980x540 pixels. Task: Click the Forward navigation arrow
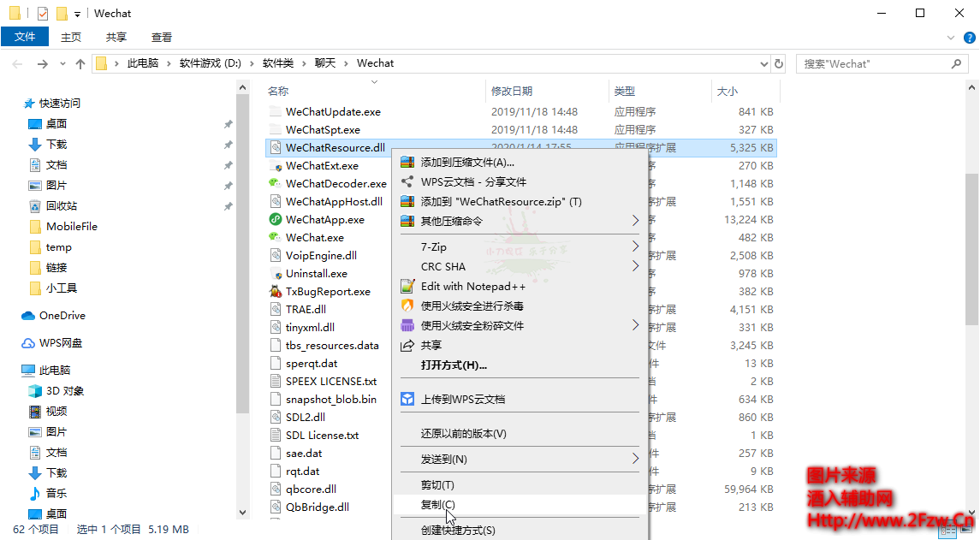pyautogui.click(x=42, y=63)
